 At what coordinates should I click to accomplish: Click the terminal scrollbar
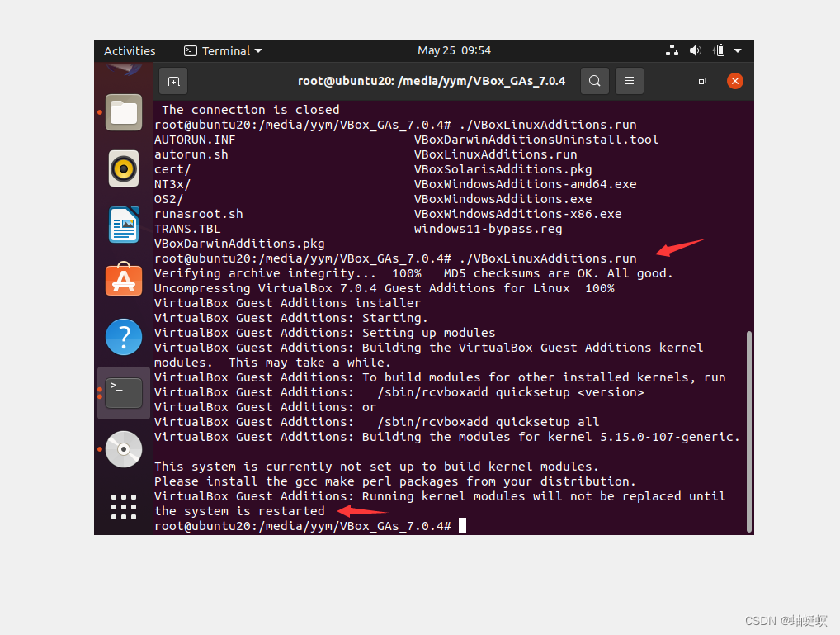tap(748, 429)
